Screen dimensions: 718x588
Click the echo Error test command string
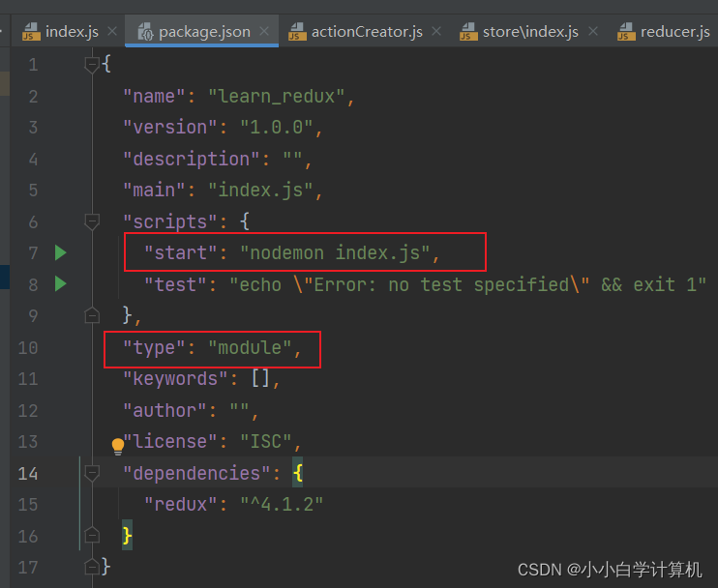467,284
